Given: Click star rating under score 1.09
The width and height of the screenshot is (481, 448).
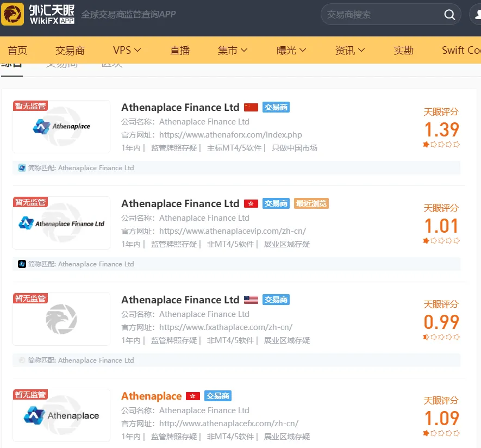Looking at the screenshot, I should coord(441,433).
